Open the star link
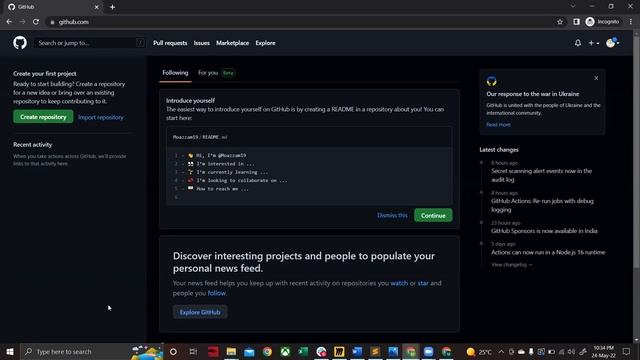The width and height of the screenshot is (640, 360). click(423, 283)
